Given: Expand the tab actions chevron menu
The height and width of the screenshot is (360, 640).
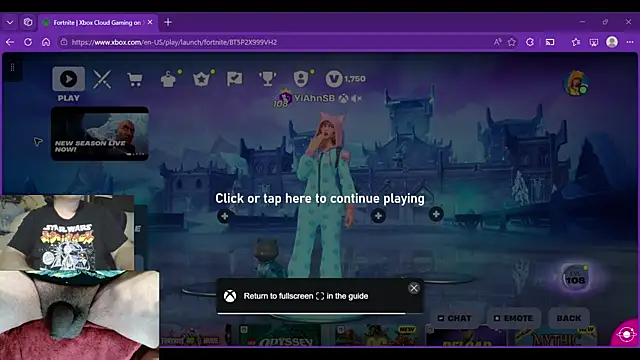Looking at the screenshot, I should click(10, 22).
